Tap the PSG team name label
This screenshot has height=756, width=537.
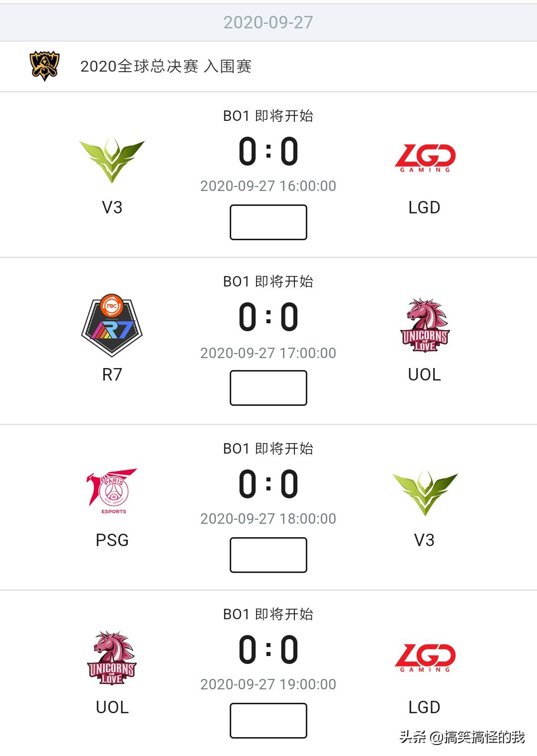pyautogui.click(x=112, y=540)
